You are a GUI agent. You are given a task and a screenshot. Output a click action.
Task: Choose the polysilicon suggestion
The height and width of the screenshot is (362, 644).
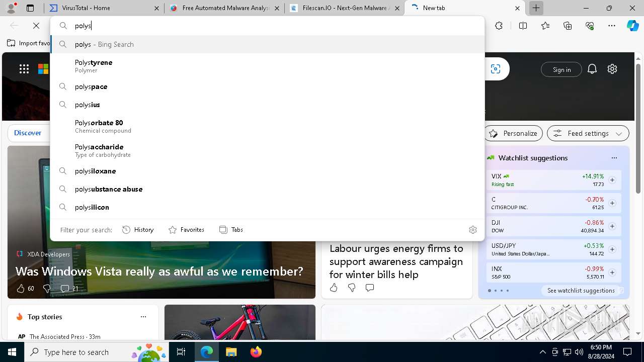[267, 207]
